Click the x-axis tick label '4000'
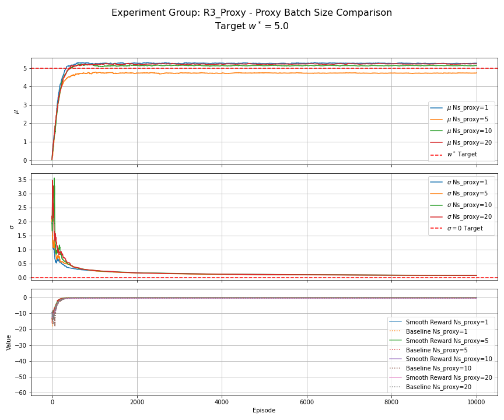The image size is (504, 420). (x=222, y=402)
